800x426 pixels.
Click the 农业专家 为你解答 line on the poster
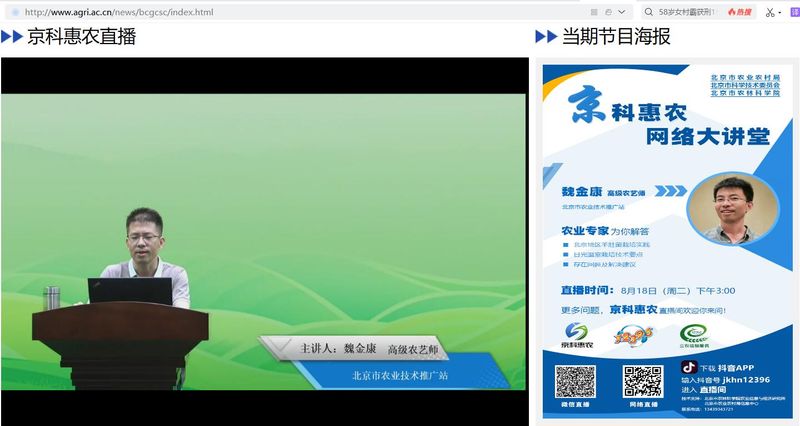605,231
